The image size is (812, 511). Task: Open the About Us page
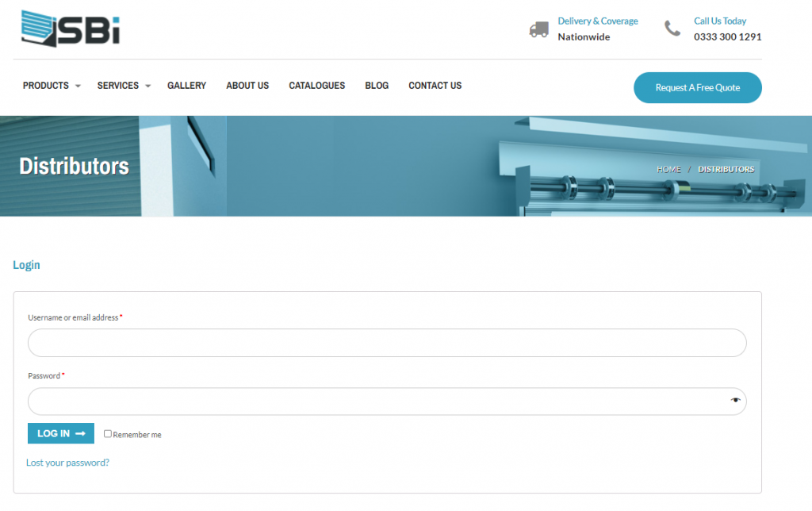click(247, 86)
